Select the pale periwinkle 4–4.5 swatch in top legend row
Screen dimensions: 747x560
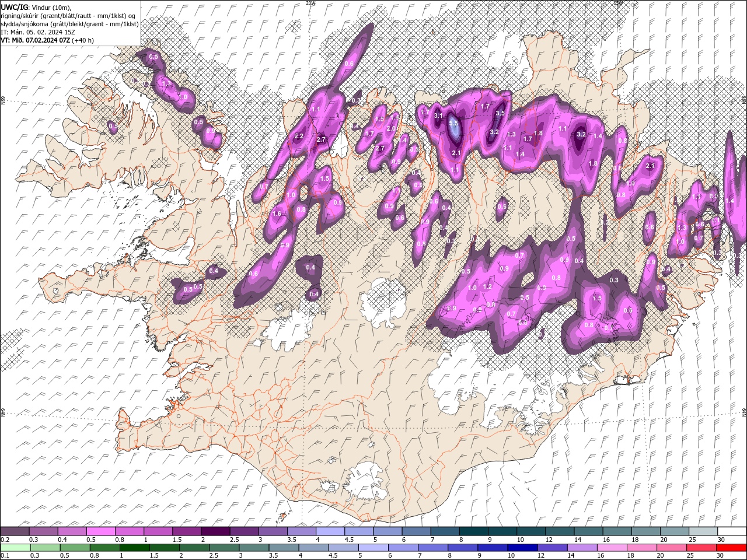[330, 531]
